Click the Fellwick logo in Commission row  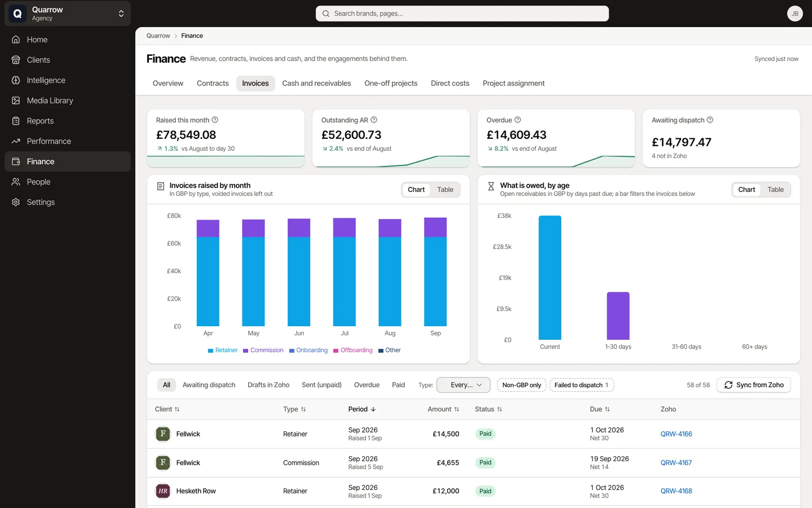(163, 463)
